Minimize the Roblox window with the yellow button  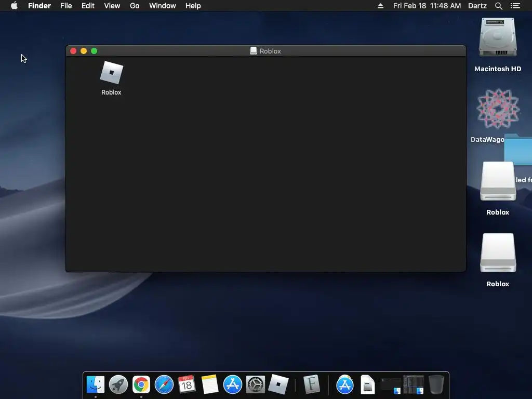(84, 51)
